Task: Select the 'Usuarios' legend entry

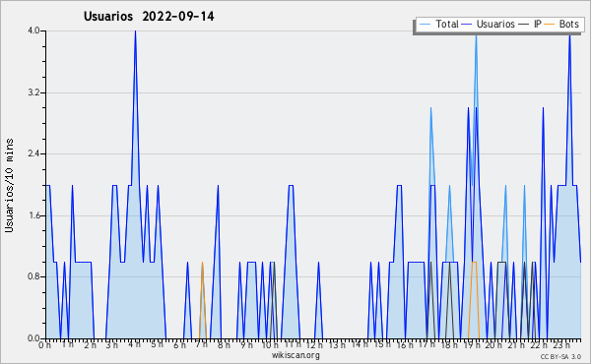Action: pos(495,24)
